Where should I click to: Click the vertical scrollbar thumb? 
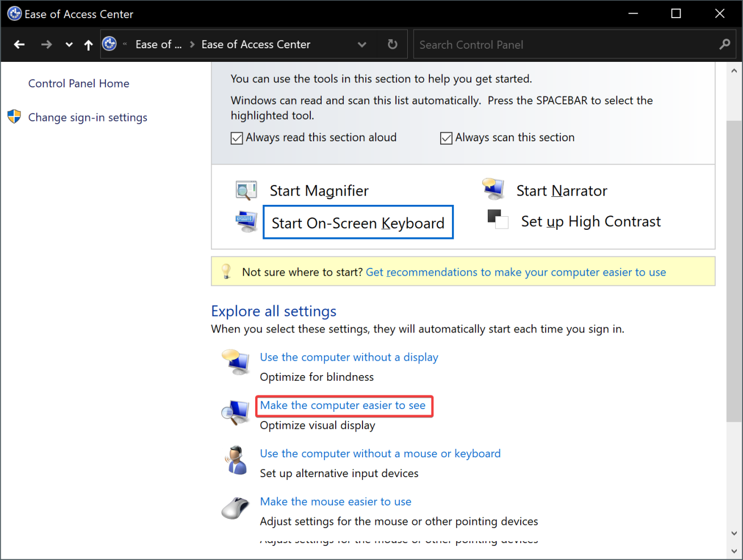tap(734, 271)
